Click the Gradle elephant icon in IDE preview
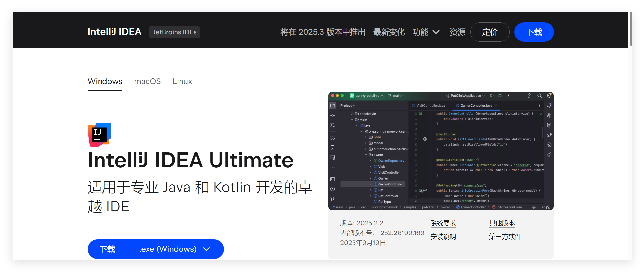The image size is (644, 272). [549, 135]
